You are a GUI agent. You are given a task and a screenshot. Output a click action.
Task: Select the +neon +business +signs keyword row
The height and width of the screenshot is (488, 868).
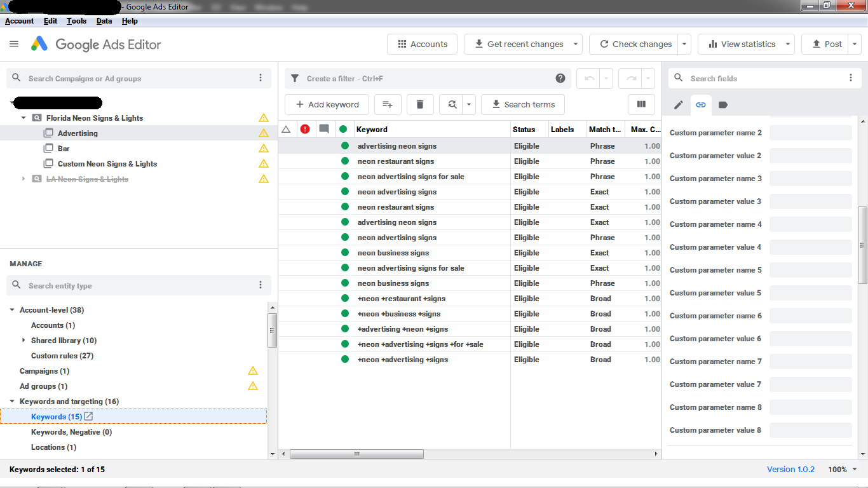[x=470, y=313]
